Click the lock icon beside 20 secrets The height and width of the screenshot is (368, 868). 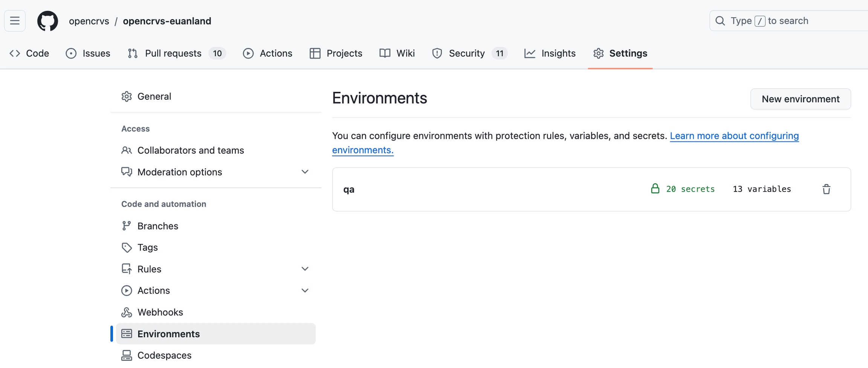coord(655,189)
